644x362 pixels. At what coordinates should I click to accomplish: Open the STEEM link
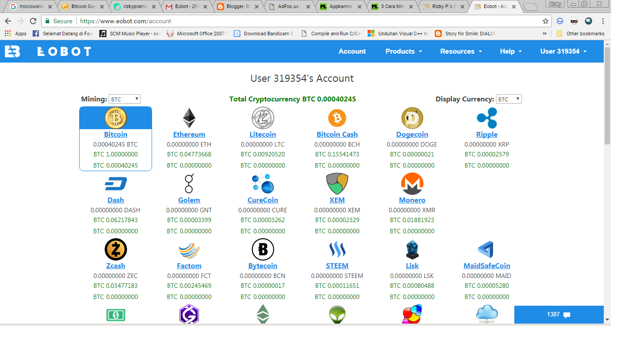(337, 265)
